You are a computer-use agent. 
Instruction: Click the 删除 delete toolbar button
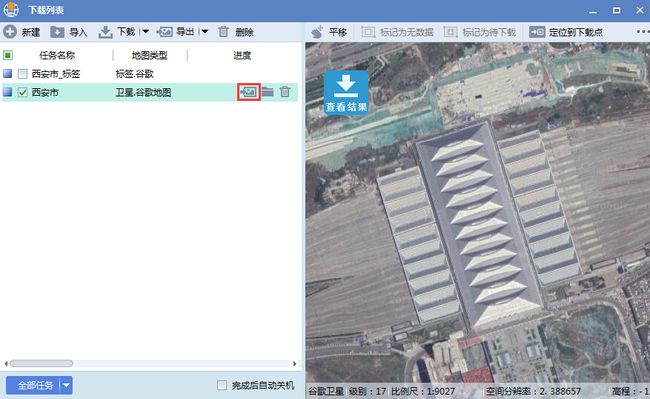tap(235, 32)
